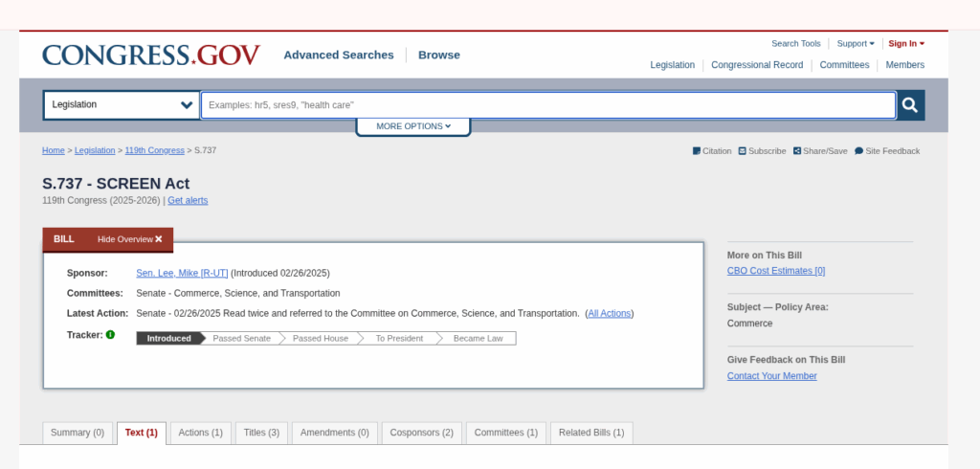
Task: Click the Commerce policy area text
Action: 749,324
